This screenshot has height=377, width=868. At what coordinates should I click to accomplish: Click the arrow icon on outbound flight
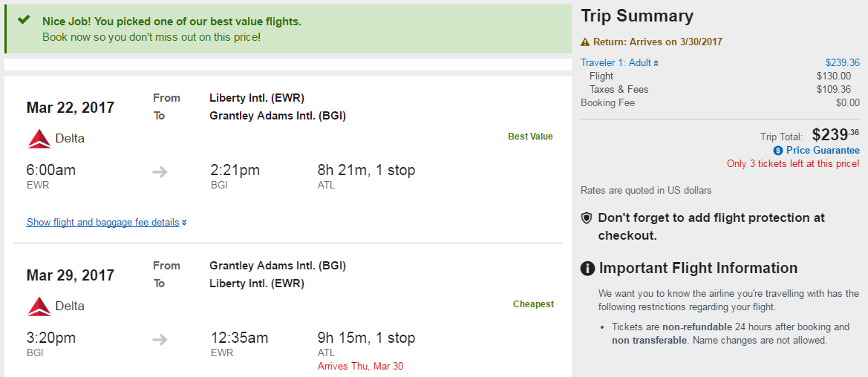point(160,172)
